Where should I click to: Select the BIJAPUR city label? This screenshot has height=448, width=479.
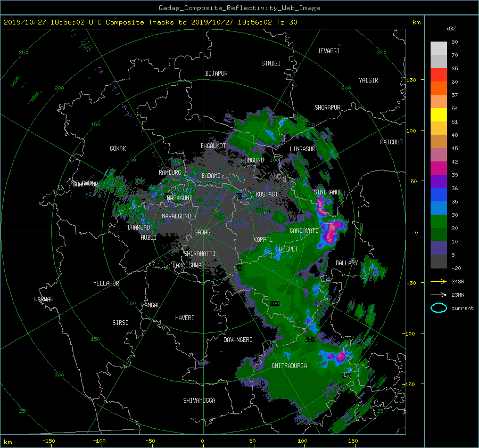tap(216, 74)
